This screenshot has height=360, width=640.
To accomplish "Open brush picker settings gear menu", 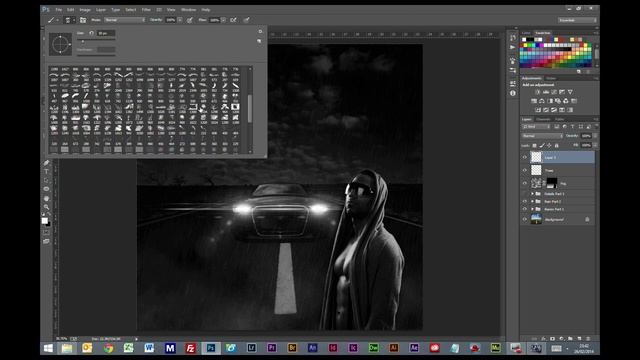I will [260, 31].
